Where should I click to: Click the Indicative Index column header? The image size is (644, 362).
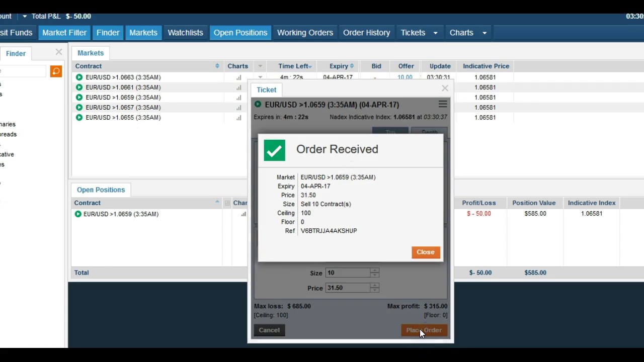click(x=592, y=203)
